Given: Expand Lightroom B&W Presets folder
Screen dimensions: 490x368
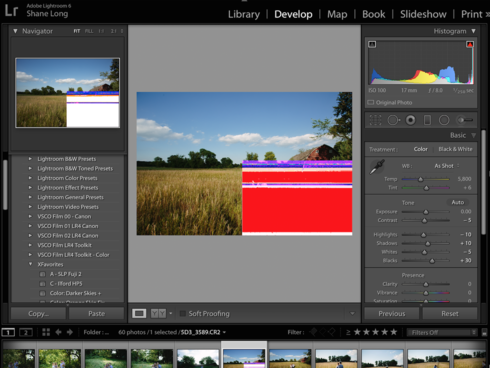Looking at the screenshot, I should 30,159.
